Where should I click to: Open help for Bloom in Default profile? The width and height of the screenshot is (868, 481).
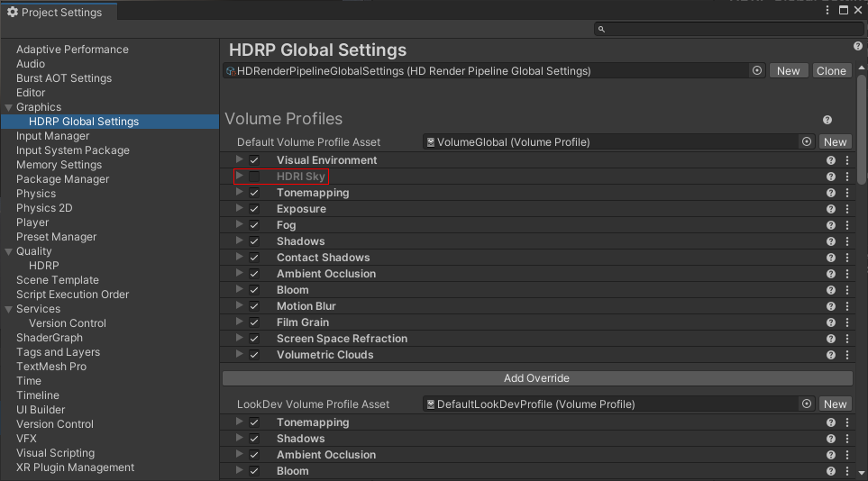(x=831, y=290)
